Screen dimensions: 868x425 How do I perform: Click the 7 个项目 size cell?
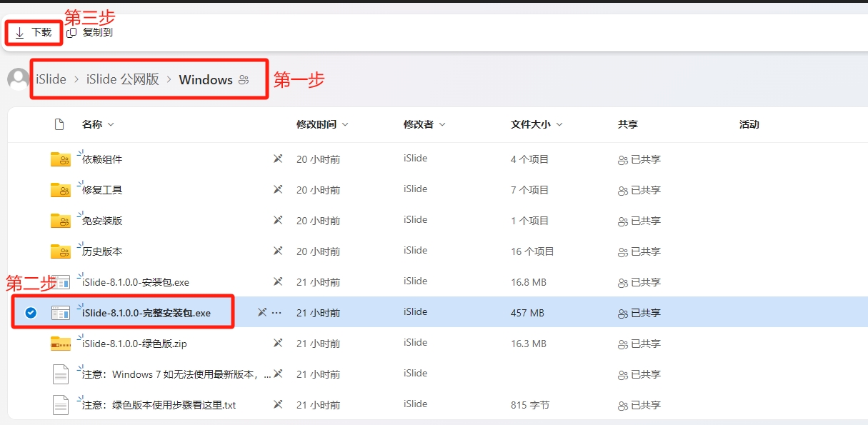[x=530, y=190]
